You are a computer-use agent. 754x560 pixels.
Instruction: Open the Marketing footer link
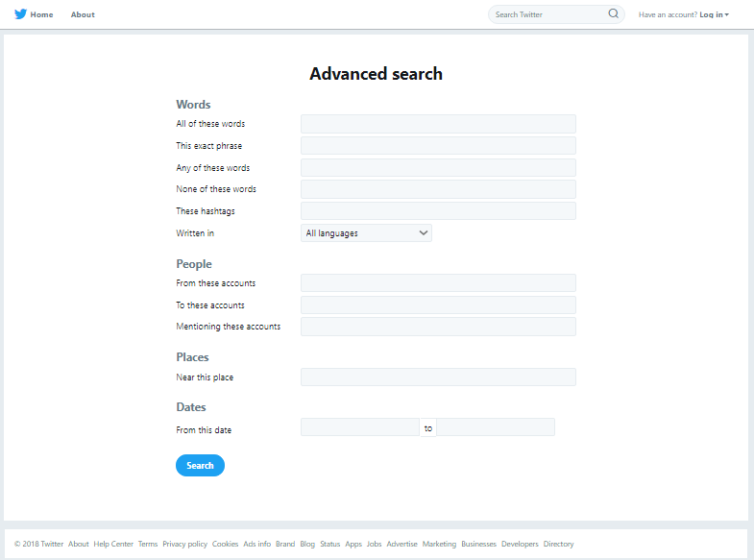point(439,544)
